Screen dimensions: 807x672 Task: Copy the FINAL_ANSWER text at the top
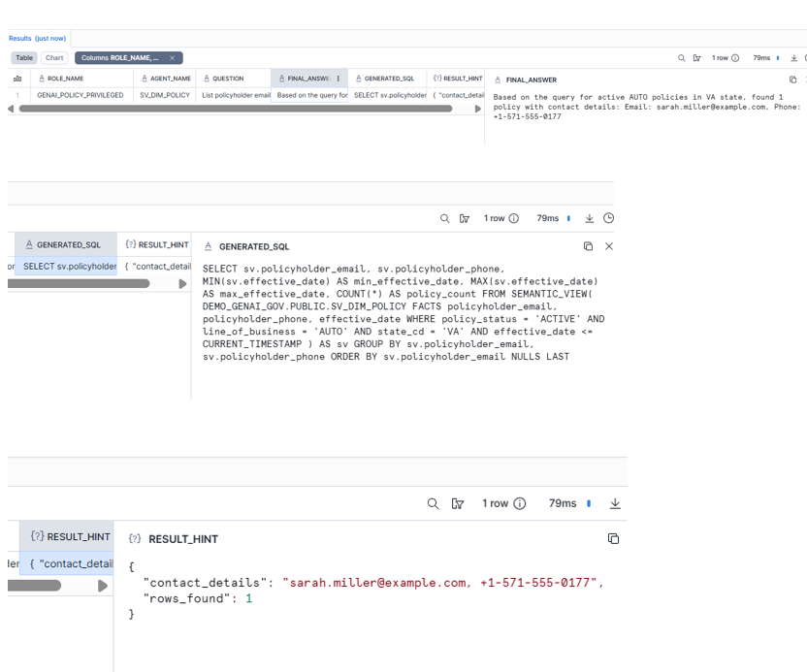point(792,80)
